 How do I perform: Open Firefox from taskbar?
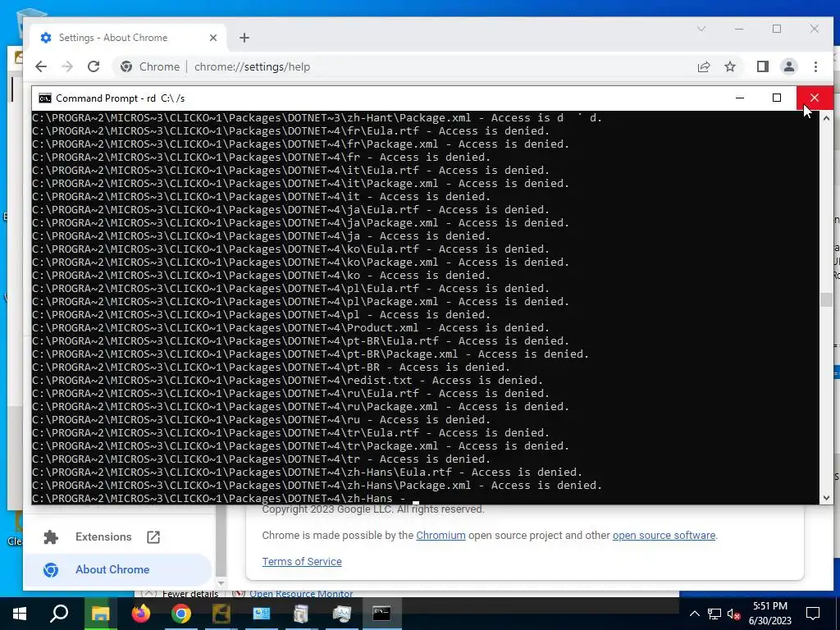tap(141, 614)
